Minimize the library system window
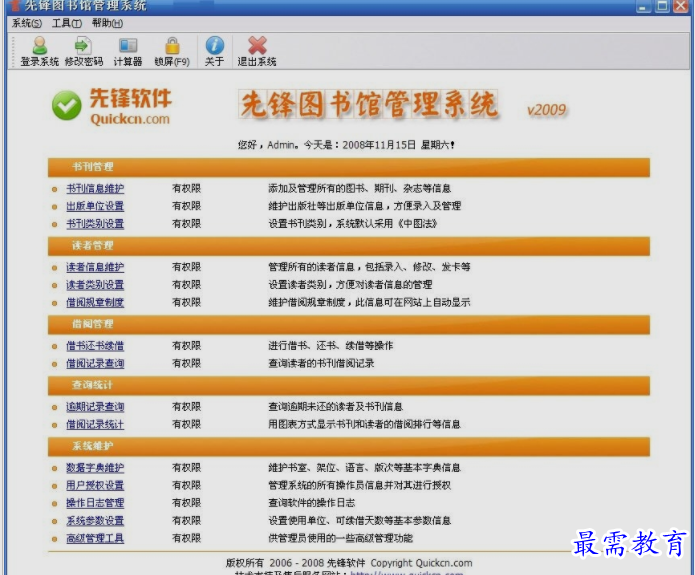This screenshot has height=575, width=695. coord(643,6)
